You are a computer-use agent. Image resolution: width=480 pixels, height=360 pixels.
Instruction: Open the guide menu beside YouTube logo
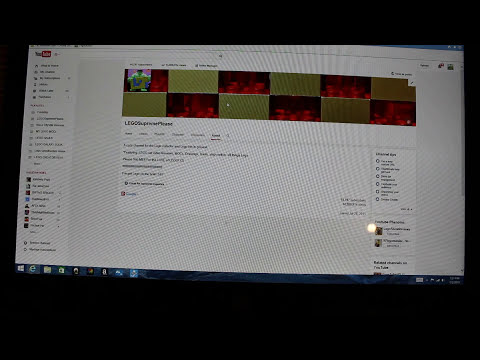pyautogui.click(x=57, y=54)
